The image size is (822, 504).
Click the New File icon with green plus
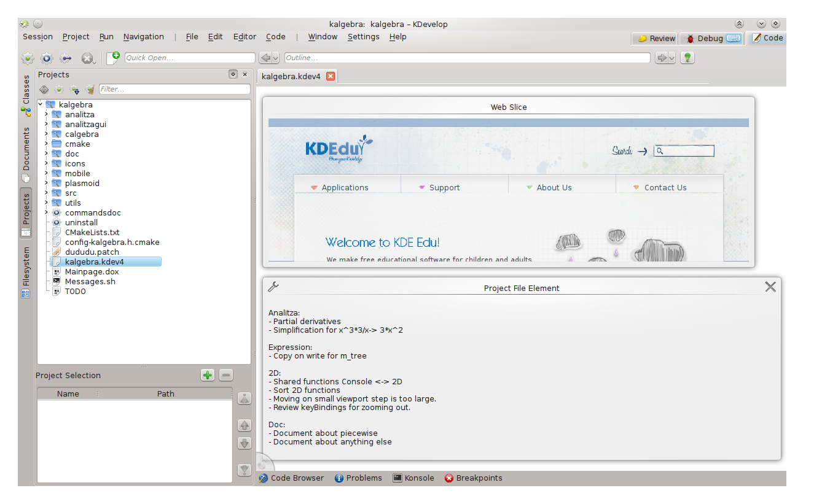pos(114,58)
